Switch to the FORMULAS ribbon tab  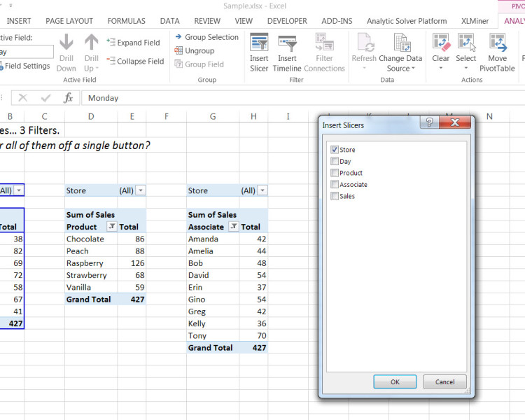[x=126, y=21]
